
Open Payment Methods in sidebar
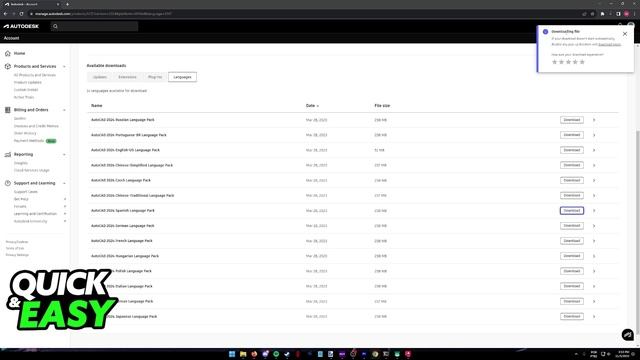[x=29, y=141]
